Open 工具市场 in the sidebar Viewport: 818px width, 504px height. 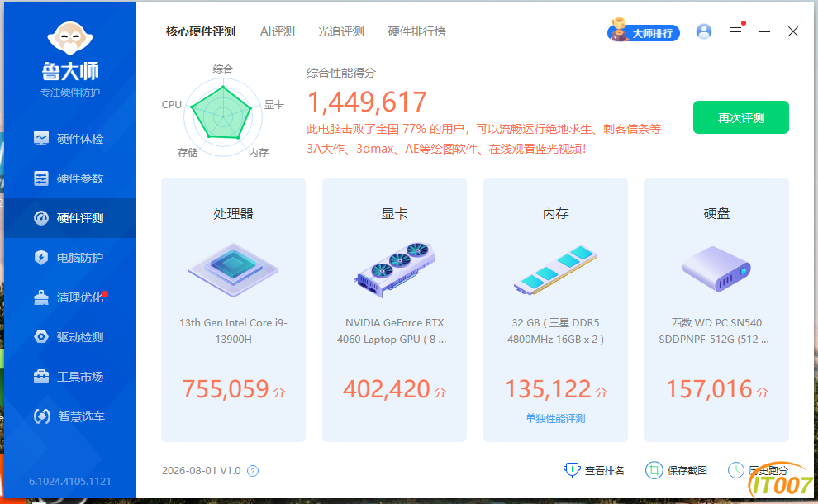click(x=70, y=377)
